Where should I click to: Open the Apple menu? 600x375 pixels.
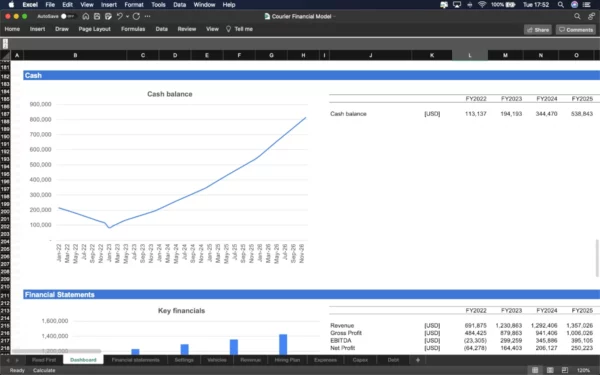pos(11,5)
